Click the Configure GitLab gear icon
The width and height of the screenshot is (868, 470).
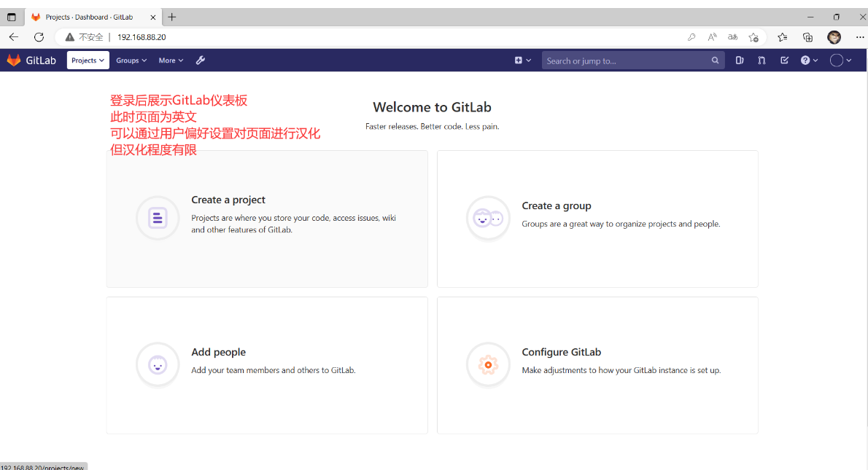click(x=488, y=365)
